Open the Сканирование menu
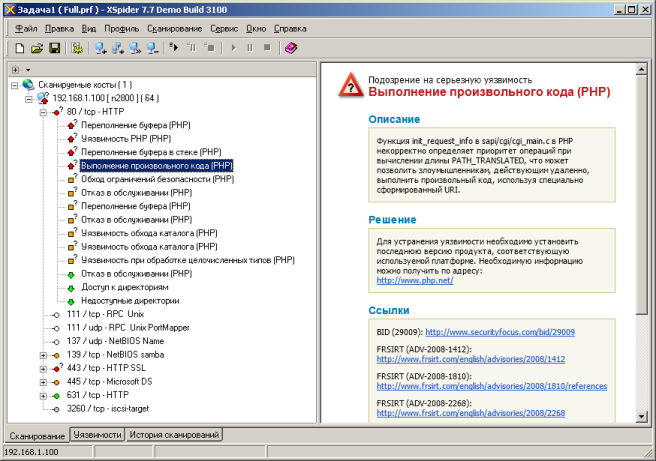656x461 pixels. (174, 29)
